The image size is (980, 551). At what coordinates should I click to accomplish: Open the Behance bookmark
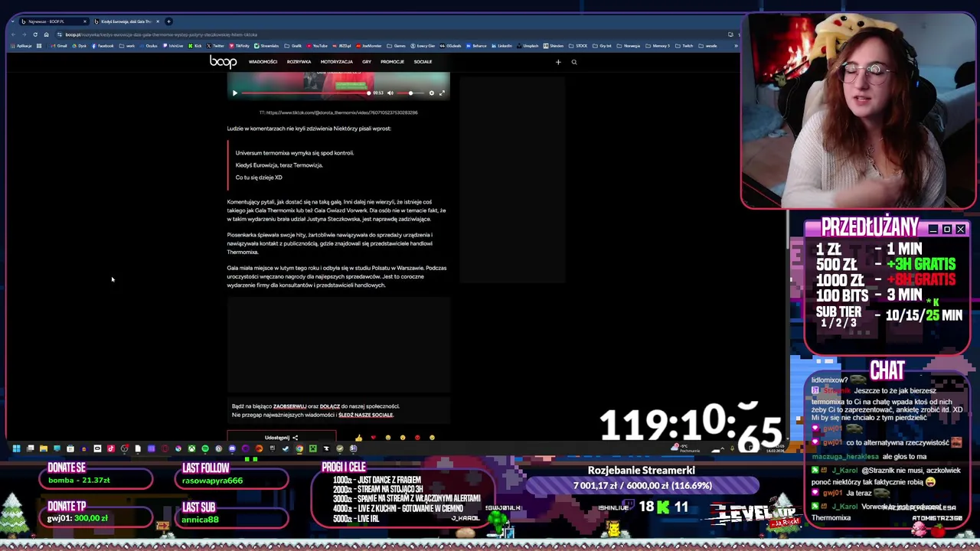pos(476,46)
